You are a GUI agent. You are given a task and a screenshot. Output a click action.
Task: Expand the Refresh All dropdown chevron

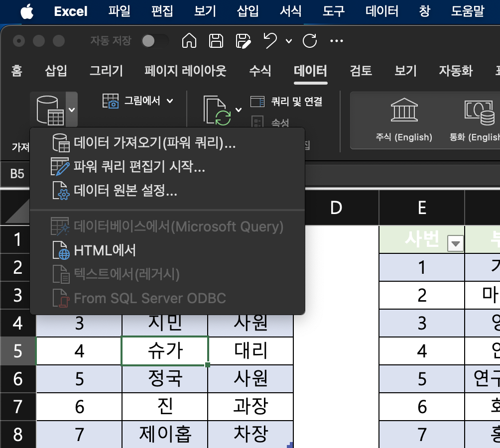click(239, 110)
